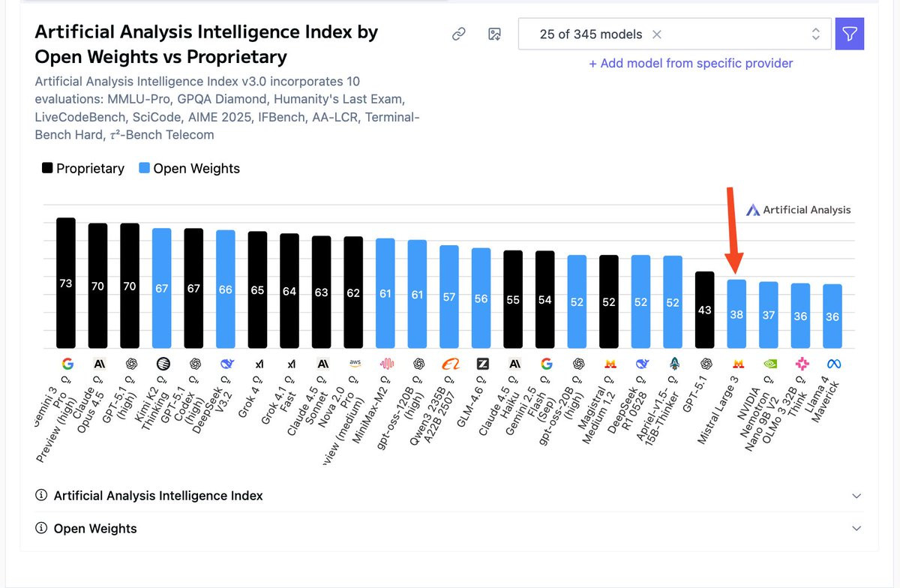Viewport: 900px width, 588px height.
Task: Click the blue Kimi K2 Thinking bar (67)
Action: point(162,288)
